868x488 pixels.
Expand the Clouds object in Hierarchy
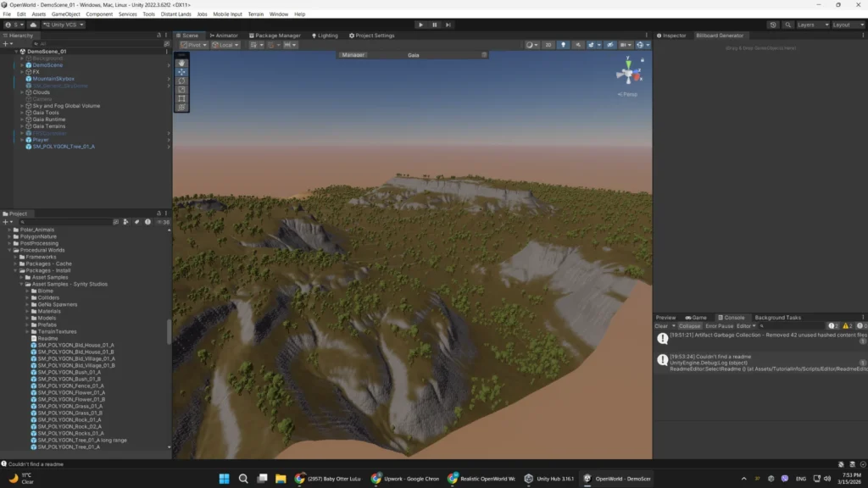click(22, 92)
